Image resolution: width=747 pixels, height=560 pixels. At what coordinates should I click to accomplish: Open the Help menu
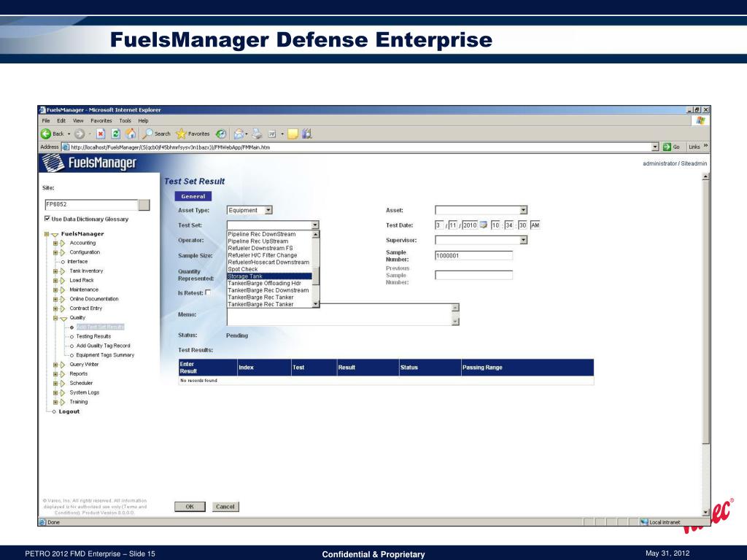point(143,120)
